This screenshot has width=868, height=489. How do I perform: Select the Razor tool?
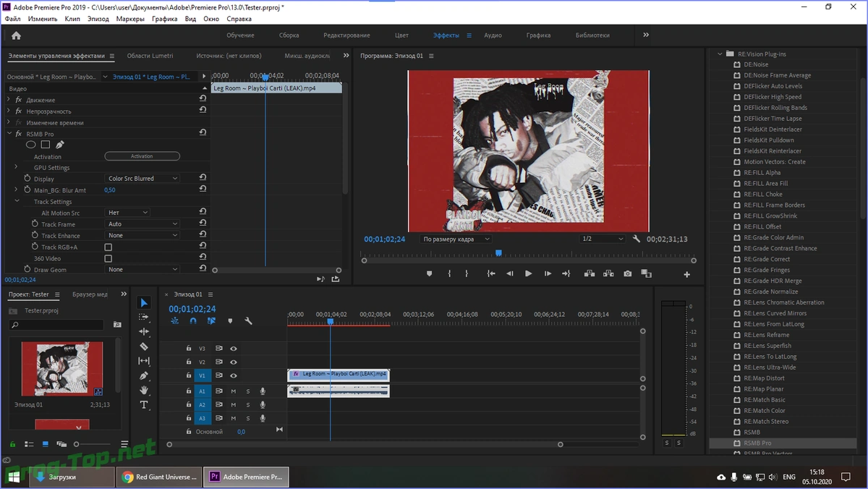pos(144,346)
